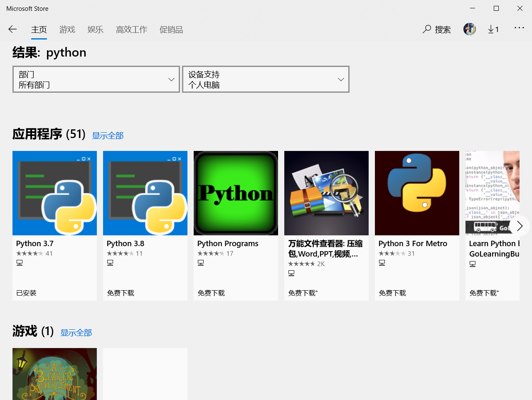Screen dimensions: 532x400
Task: Show all 应用程序 apps results link
Action: [x=108, y=136]
